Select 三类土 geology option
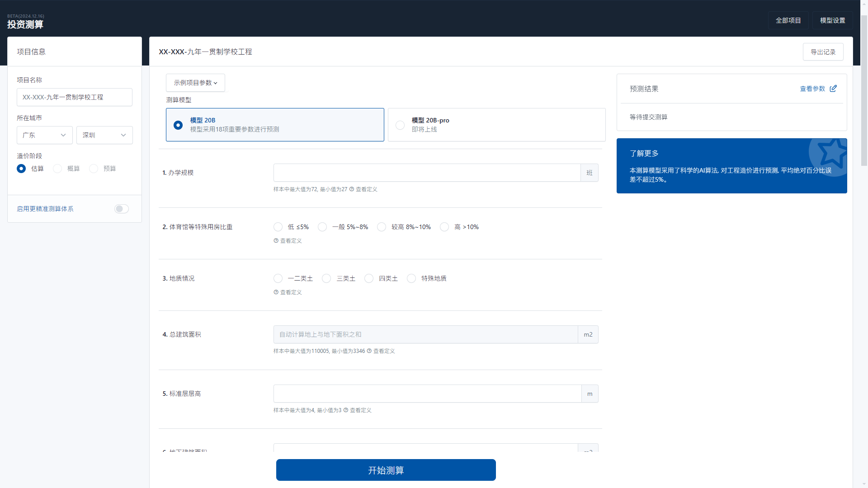The height and width of the screenshot is (488, 868). (326, 278)
